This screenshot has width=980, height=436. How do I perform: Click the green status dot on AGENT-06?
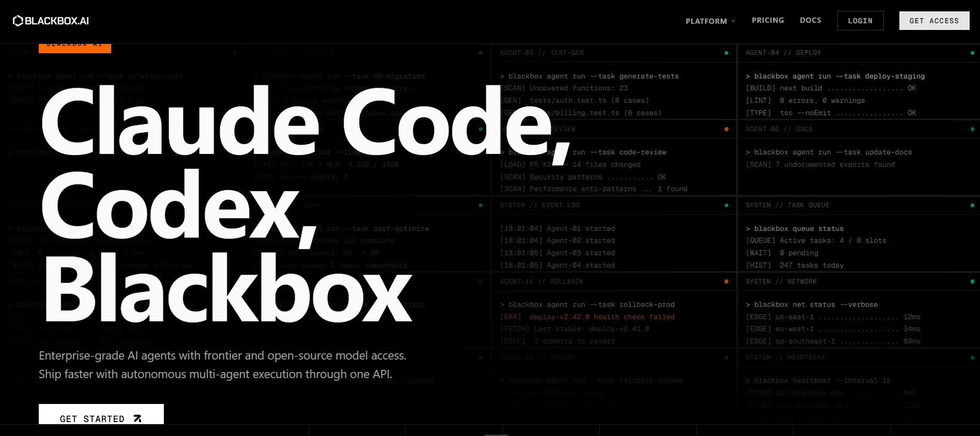click(972, 129)
